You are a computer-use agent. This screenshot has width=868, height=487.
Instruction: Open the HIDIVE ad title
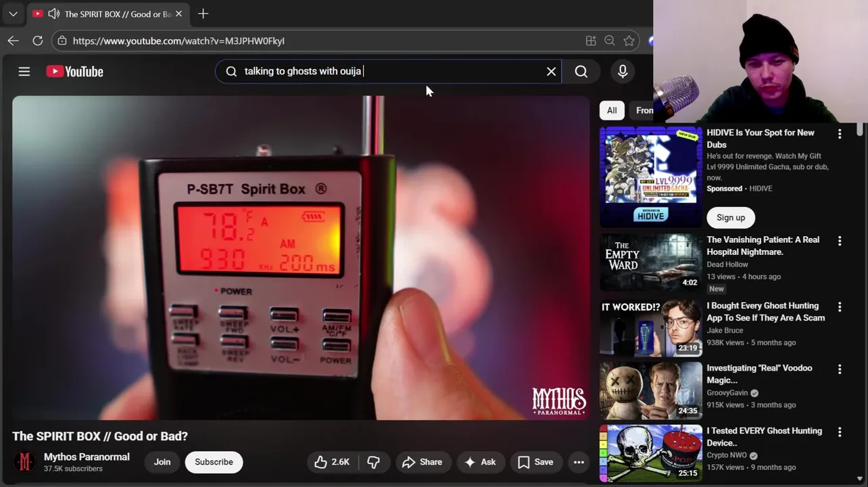click(761, 139)
